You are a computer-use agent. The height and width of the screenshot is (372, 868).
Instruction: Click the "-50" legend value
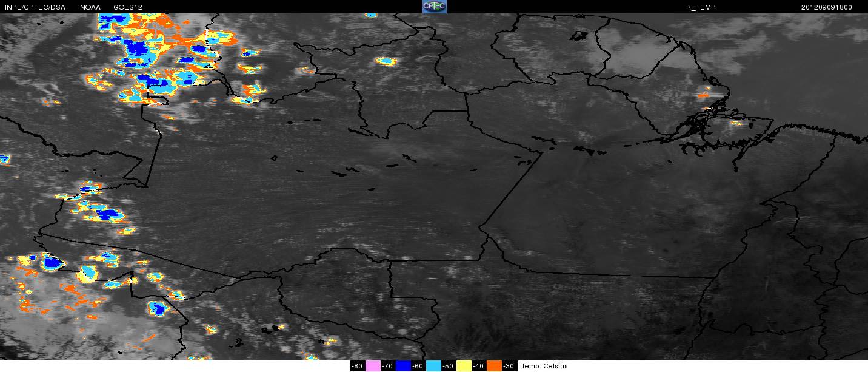pos(448,366)
